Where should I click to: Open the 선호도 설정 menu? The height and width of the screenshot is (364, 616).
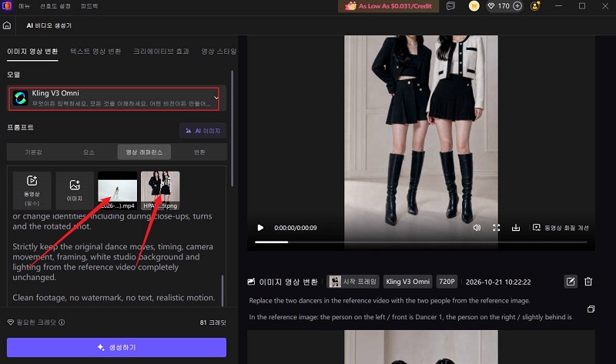[x=55, y=6]
